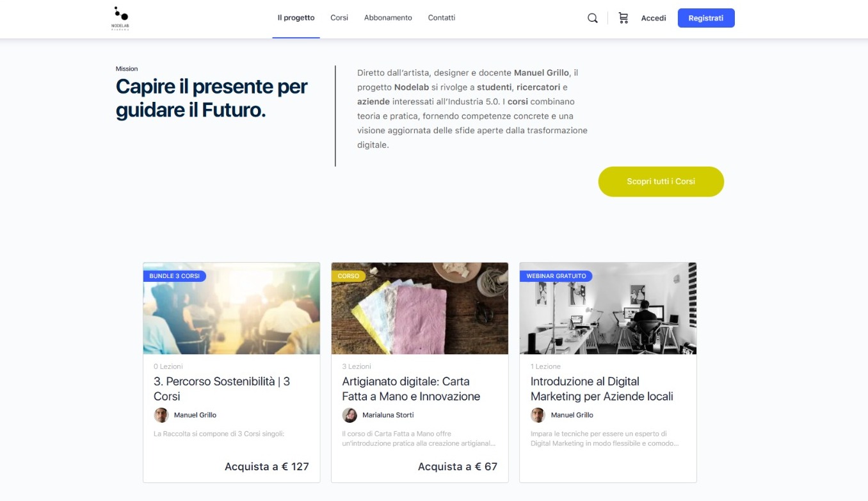Image resolution: width=868 pixels, height=501 pixels.
Task: Open the Percorso Sostenibilità course thumbnail
Action: pos(232,308)
